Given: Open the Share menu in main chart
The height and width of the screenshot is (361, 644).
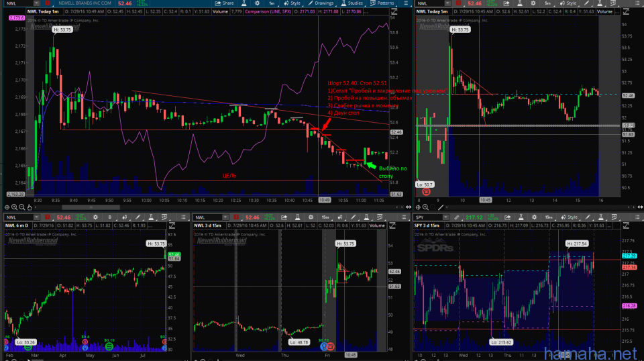Looking at the screenshot, I should pos(225,3).
